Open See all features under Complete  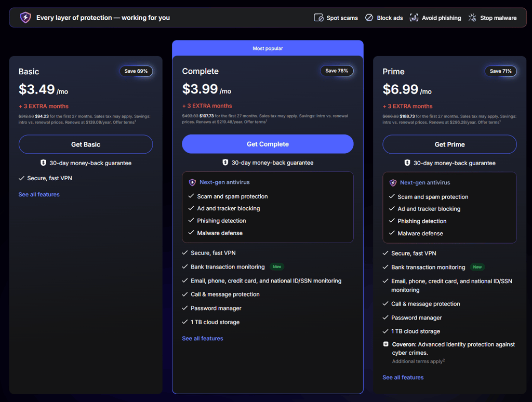point(203,338)
